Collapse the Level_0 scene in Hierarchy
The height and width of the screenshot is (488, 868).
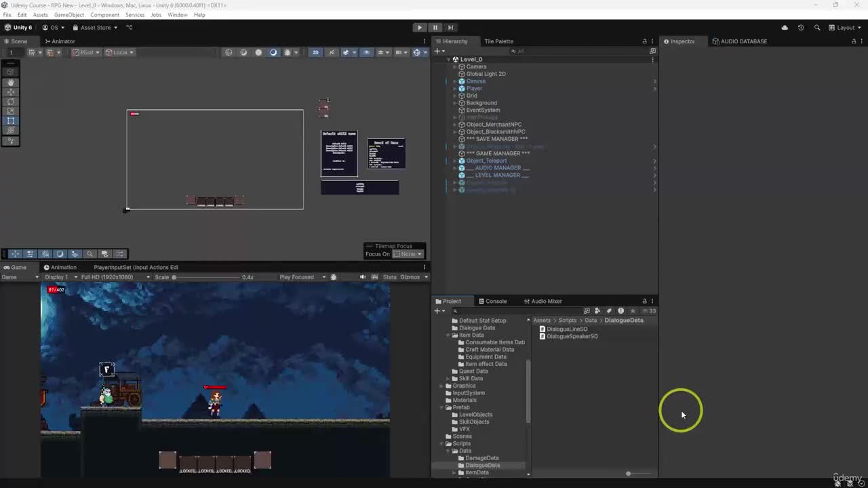[x=448, y=60]
